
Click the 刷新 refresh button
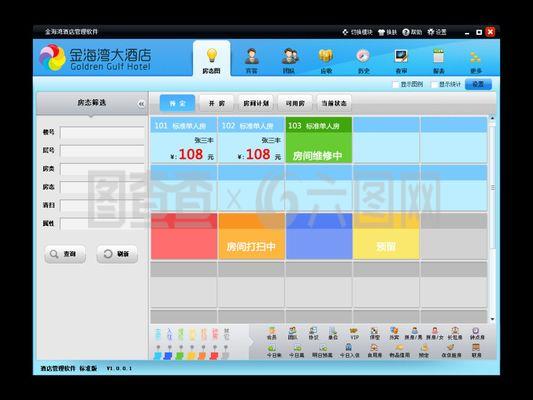[117, 254]
